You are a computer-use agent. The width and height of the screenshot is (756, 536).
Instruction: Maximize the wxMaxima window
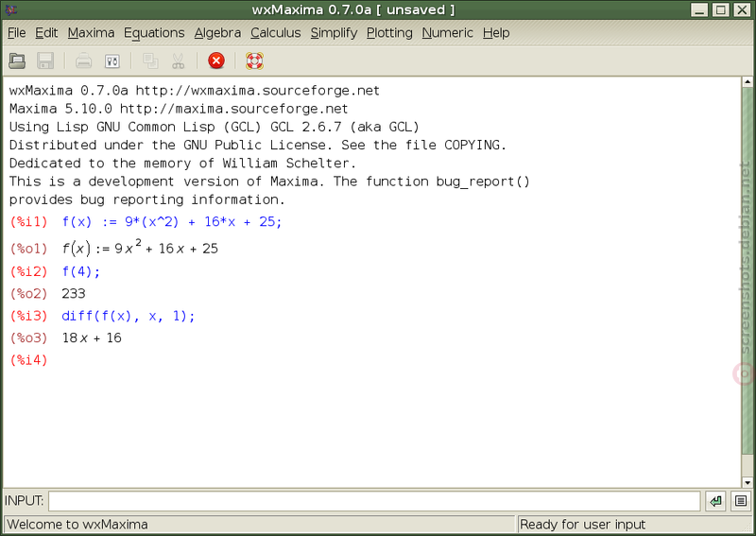[x=721, y=9]
